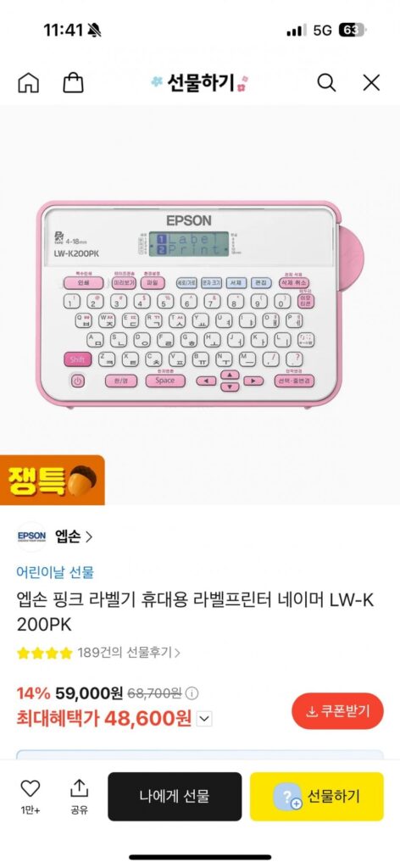Open the 어린이날 선물 category link

(x=55, y=572)
